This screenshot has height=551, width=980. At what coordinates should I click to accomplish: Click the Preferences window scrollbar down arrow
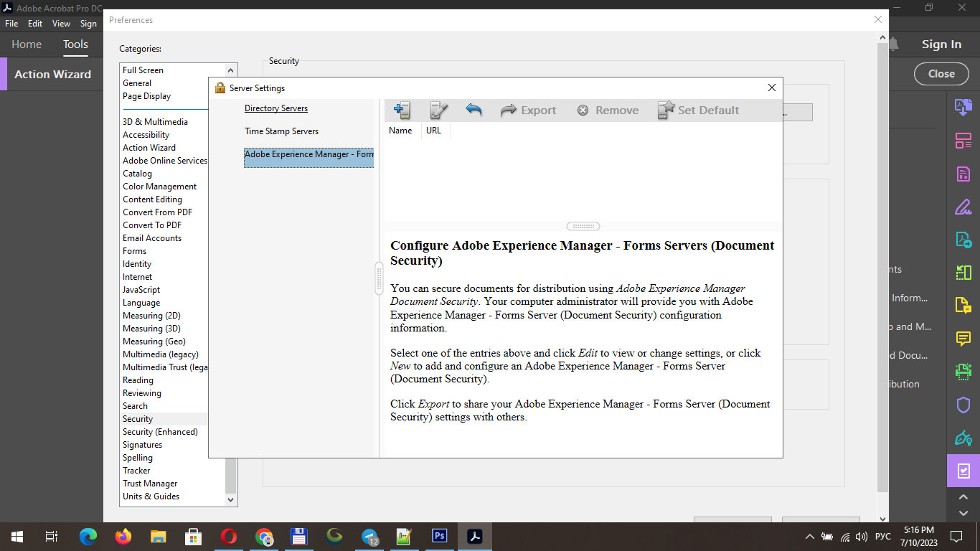(x=882, y=518)
